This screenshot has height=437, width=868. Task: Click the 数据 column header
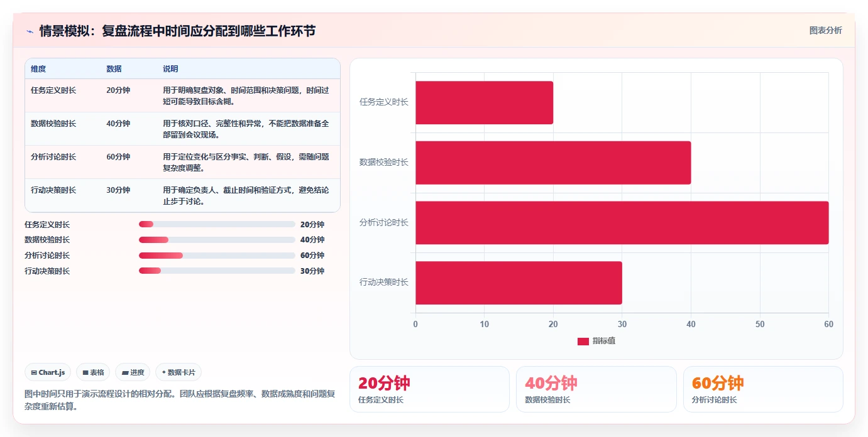click(114, 69)
